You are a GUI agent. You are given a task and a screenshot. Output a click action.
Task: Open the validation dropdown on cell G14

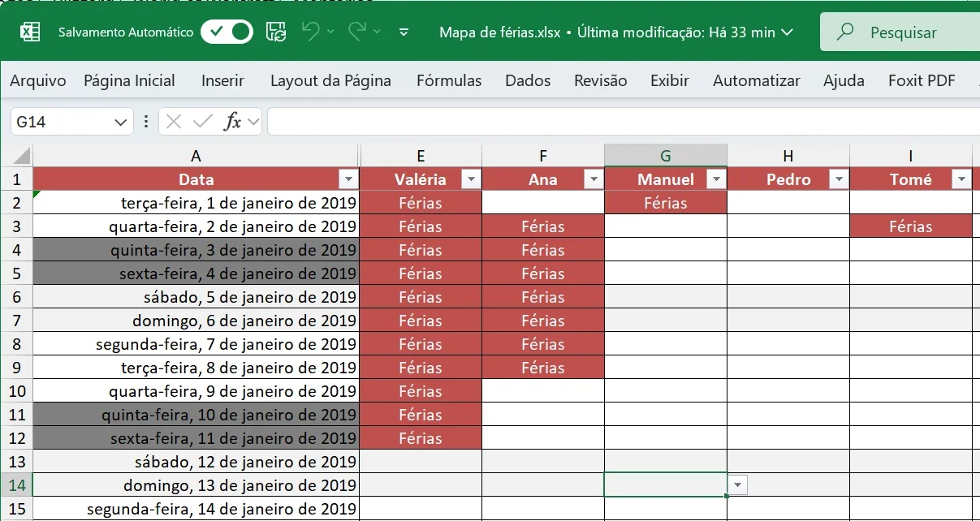click(x=737, y=484)
